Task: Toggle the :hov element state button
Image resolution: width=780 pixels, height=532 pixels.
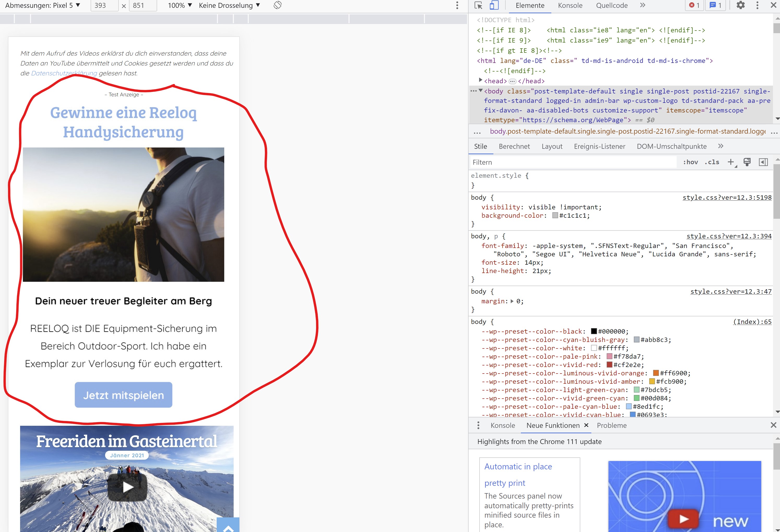Action: (x=691, y=162)
